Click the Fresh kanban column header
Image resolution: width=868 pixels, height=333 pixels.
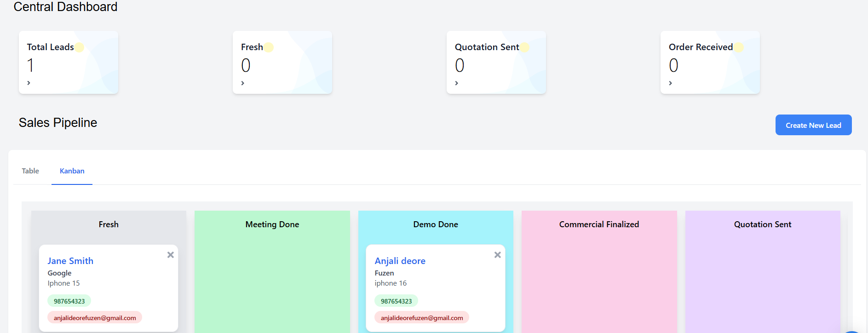pyautogui.click(x=109, y=224)
